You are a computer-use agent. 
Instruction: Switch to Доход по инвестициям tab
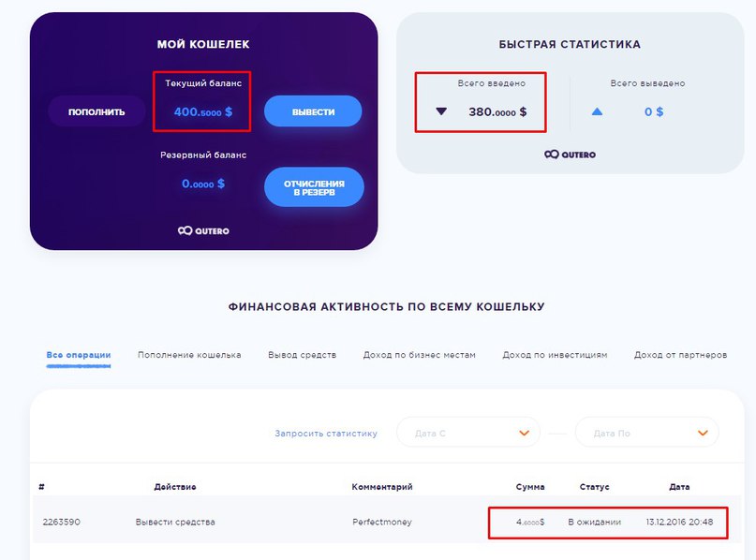pos(555,355)
